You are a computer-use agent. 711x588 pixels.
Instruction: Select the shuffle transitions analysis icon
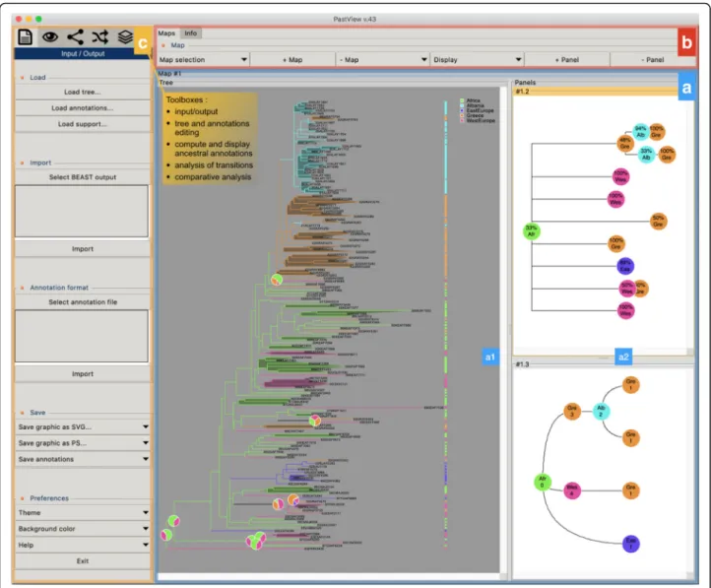click(x=100, y=36)
